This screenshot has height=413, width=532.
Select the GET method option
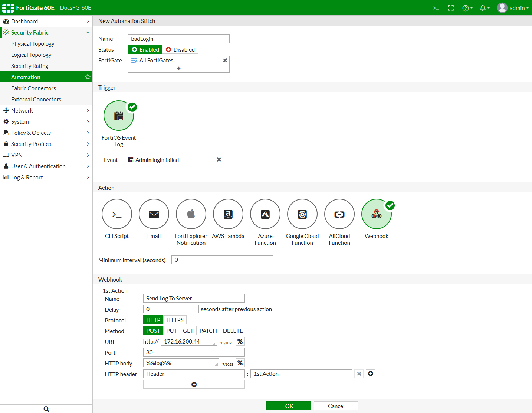point(188,331)
